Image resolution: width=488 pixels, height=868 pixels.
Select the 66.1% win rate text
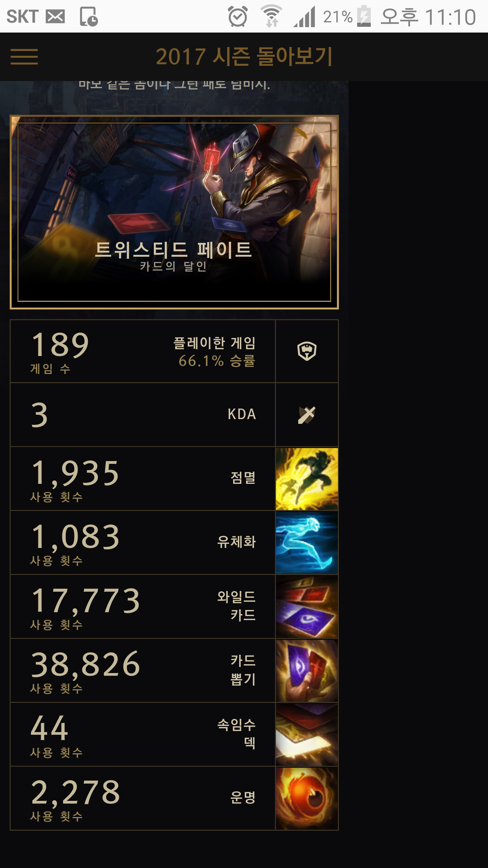217,361
